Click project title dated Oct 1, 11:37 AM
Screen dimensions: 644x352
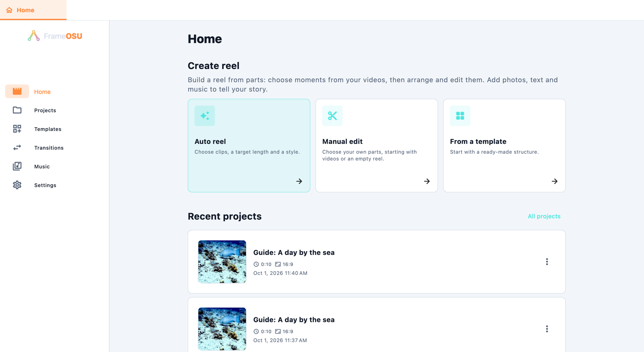pyautogui.click(x=294, y=320)
